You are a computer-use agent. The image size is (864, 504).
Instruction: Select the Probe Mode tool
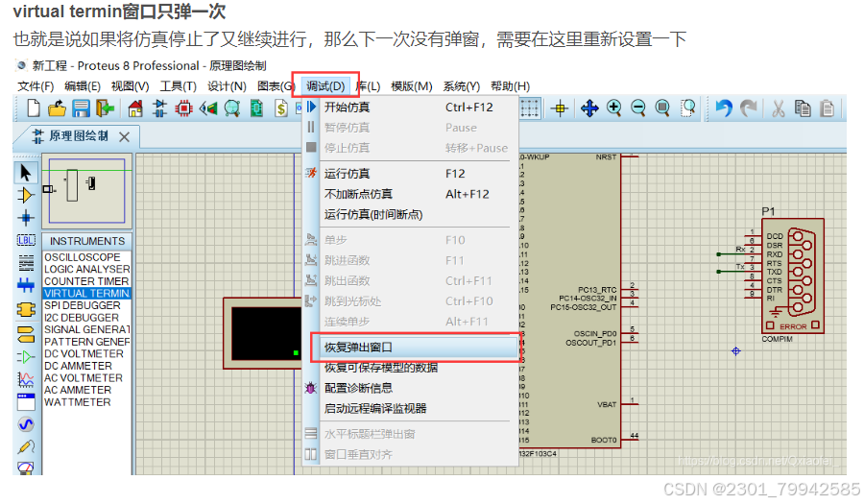[x=25, y=446]
